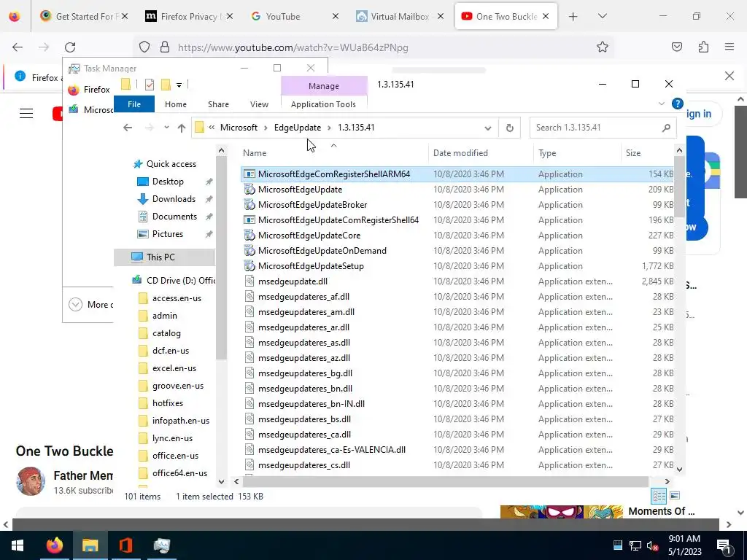Click the Father Mem channel name
Screen dimensions: 747x560
pos(83,475)
